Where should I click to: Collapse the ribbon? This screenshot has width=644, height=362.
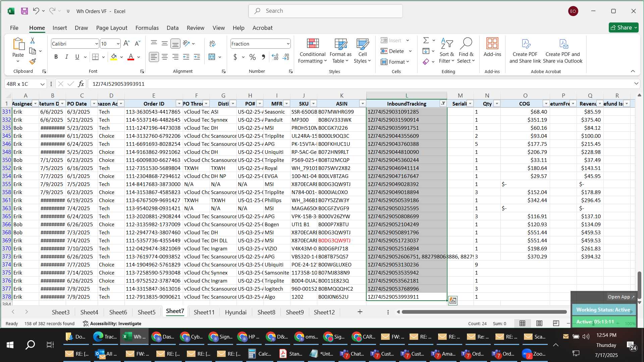633,71
